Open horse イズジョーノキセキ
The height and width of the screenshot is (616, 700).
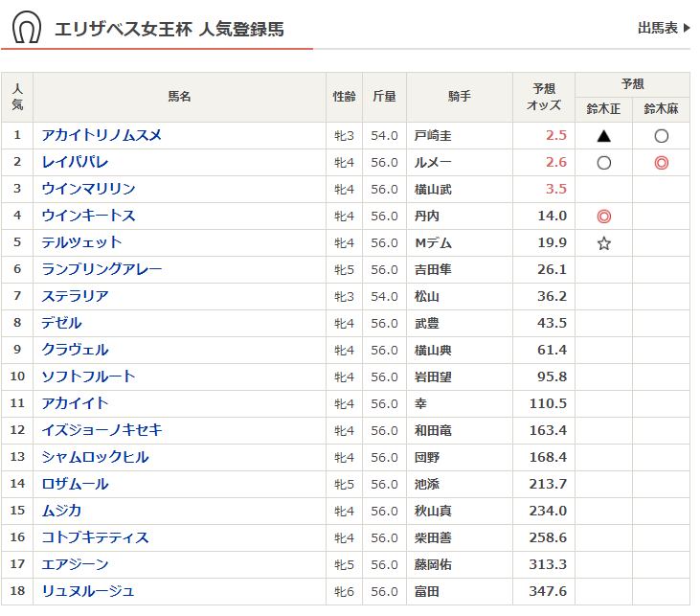tap(102, 430)
